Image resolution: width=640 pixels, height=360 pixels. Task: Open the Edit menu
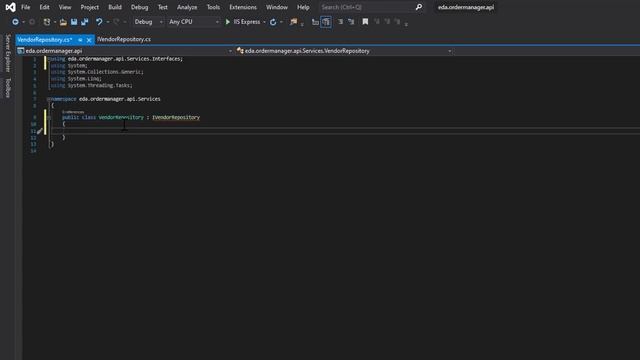(x=44, y=7)
